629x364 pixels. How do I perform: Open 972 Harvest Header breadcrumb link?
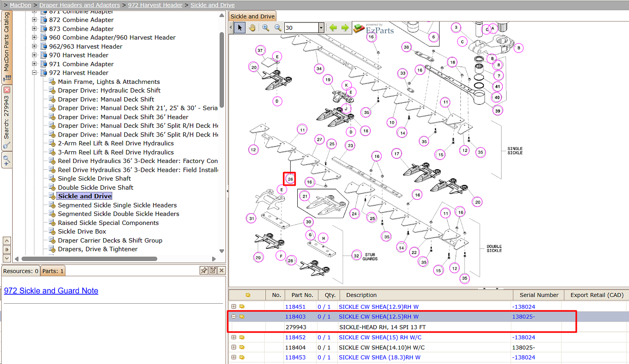155,5
